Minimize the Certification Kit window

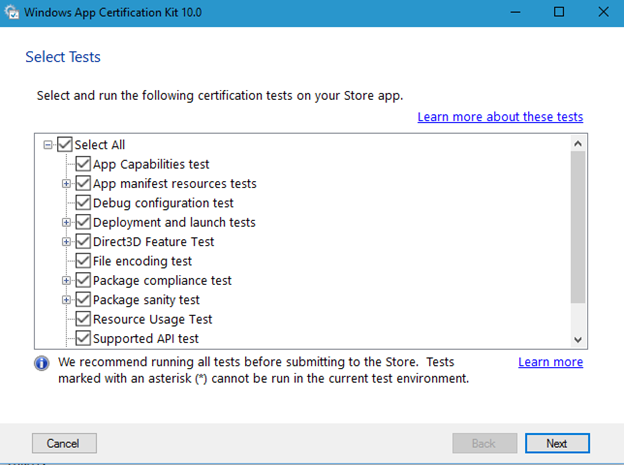pos(515,12)
